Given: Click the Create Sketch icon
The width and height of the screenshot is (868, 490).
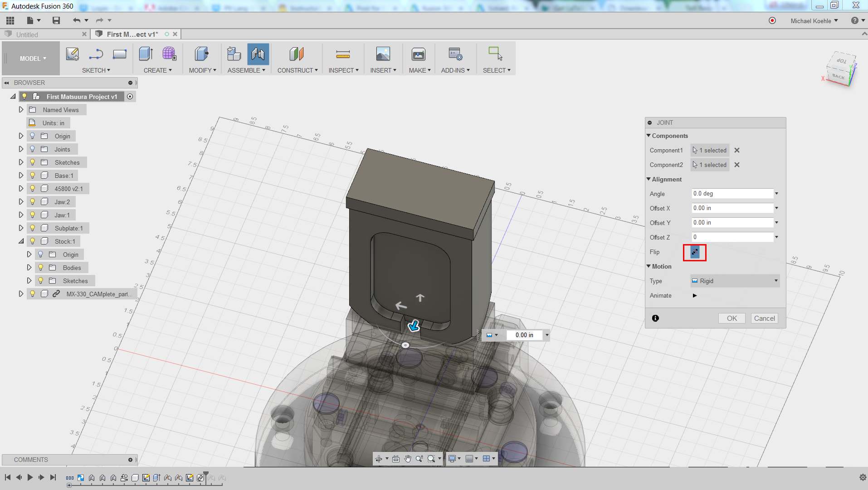Looking at the screenshot, I should (73, 54).
